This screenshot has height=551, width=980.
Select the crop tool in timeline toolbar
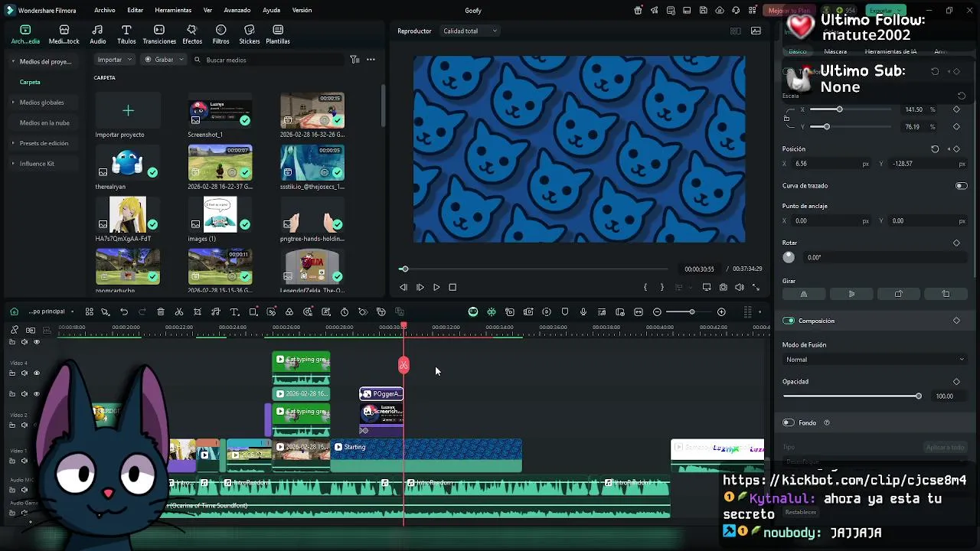coord(198,312)
